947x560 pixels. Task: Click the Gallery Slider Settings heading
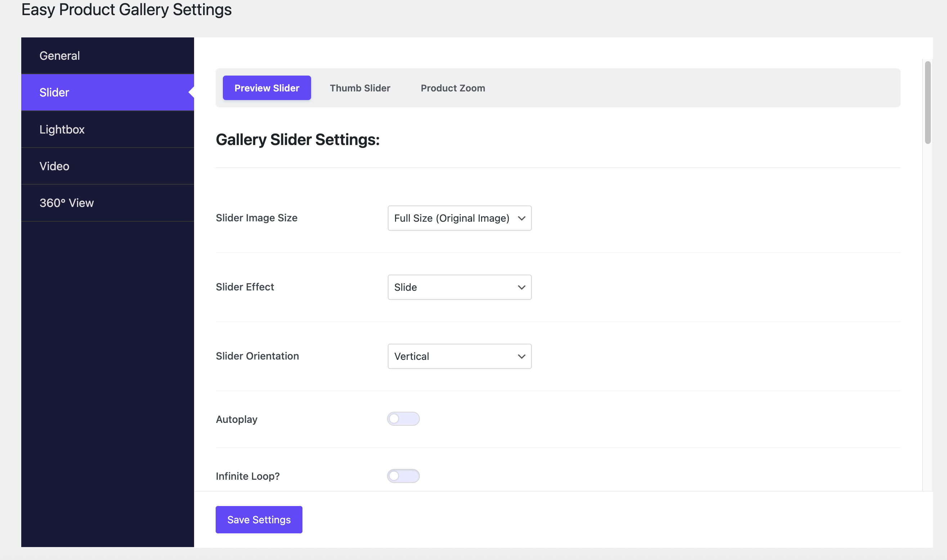[x=297, y=139]
